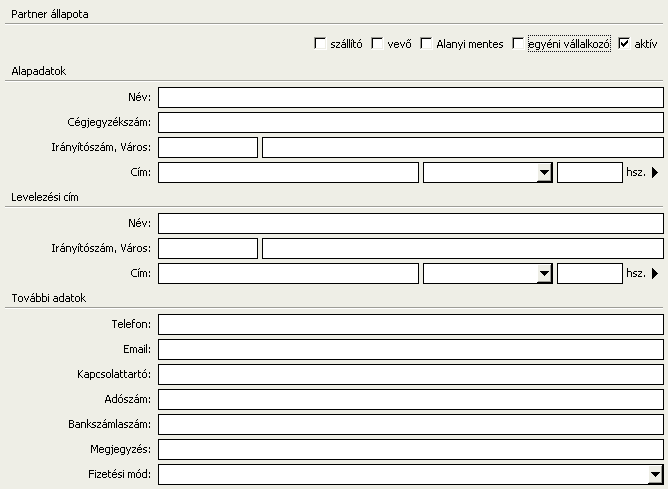
Task: Click the Alapadatok Cím street name field
Action: pyautogui.click(x=288, y=173)
